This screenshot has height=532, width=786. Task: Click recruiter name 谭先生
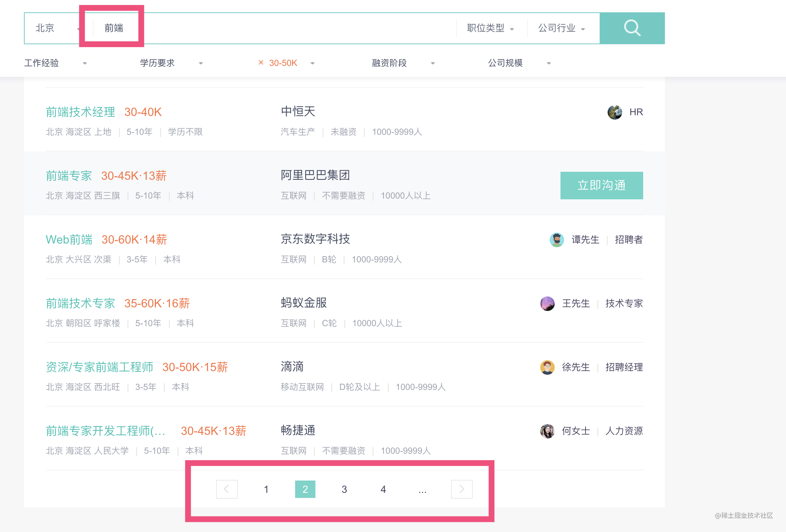pos(586,240)
